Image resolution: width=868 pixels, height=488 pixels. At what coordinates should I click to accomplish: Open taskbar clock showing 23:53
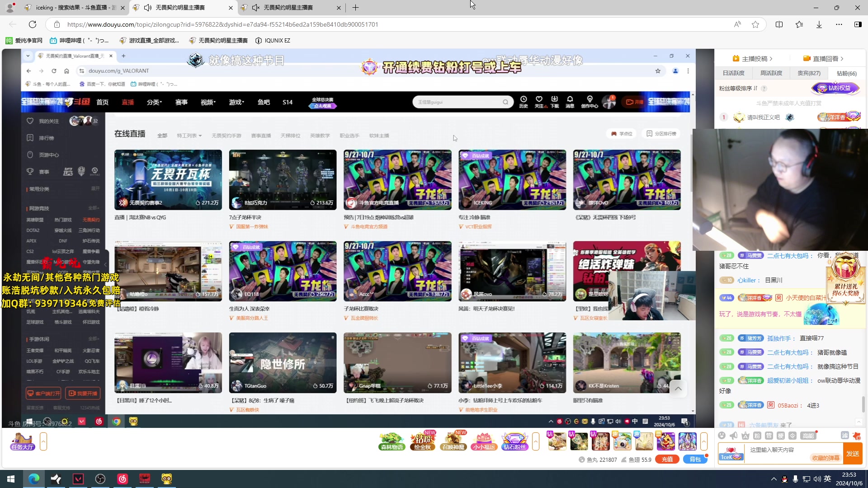point(849,479)
